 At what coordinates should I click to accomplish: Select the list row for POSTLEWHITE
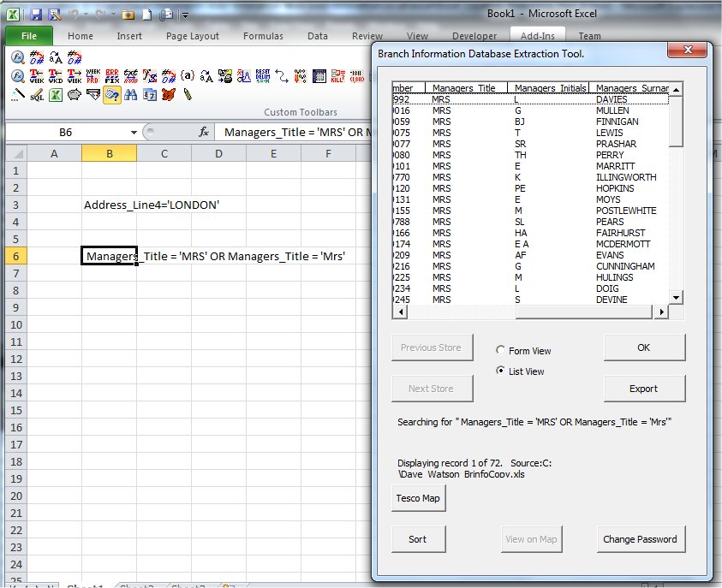coord(530,211)
